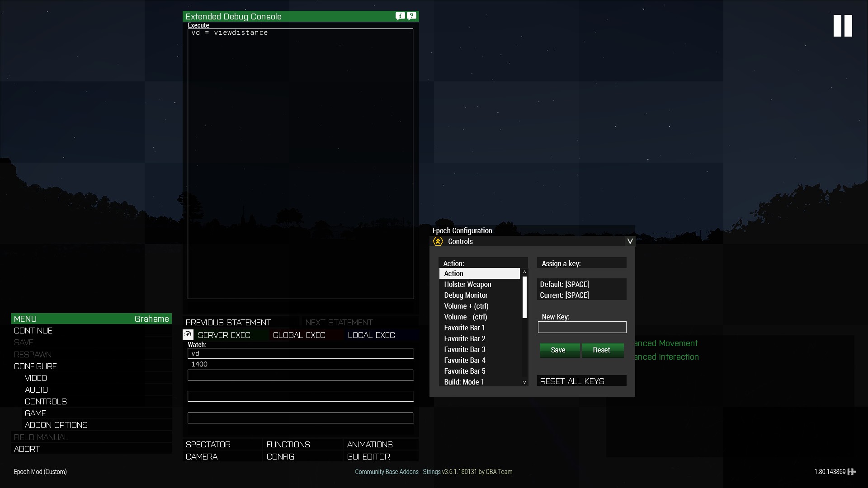Image resolution: width=868 pixels, height=488 pixels.
Task: Run code with Local Exec
Action: [x=372, y=335]
